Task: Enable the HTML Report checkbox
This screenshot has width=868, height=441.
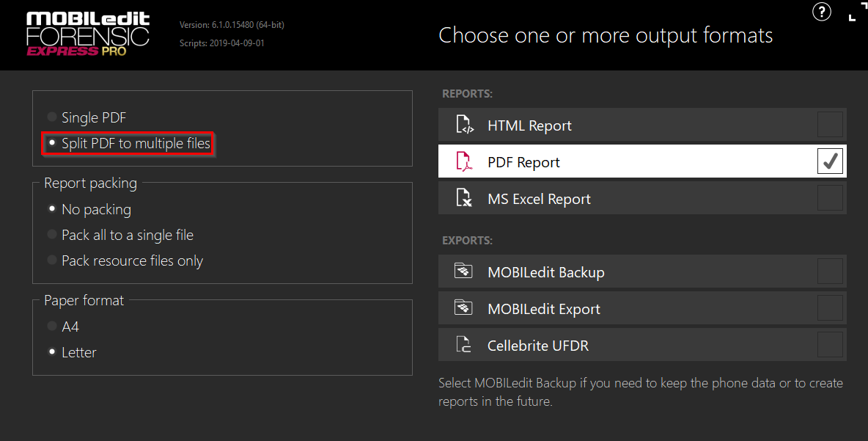Action: click(830, 125)
